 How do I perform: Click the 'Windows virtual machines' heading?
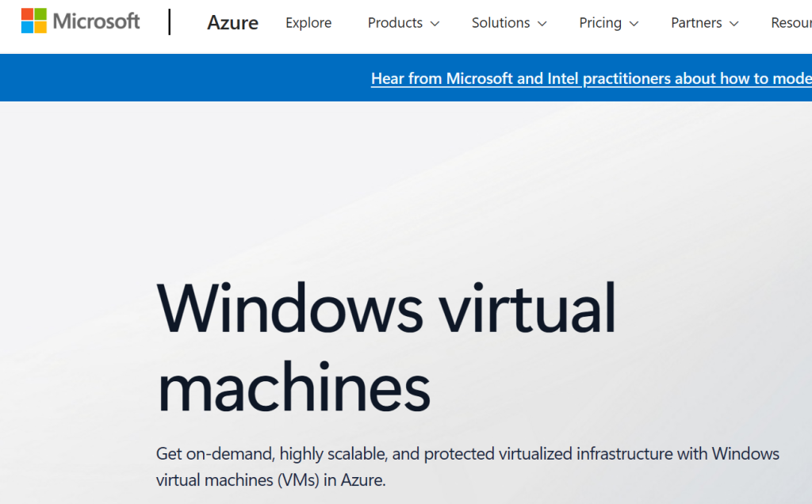[x=386, y=347]
